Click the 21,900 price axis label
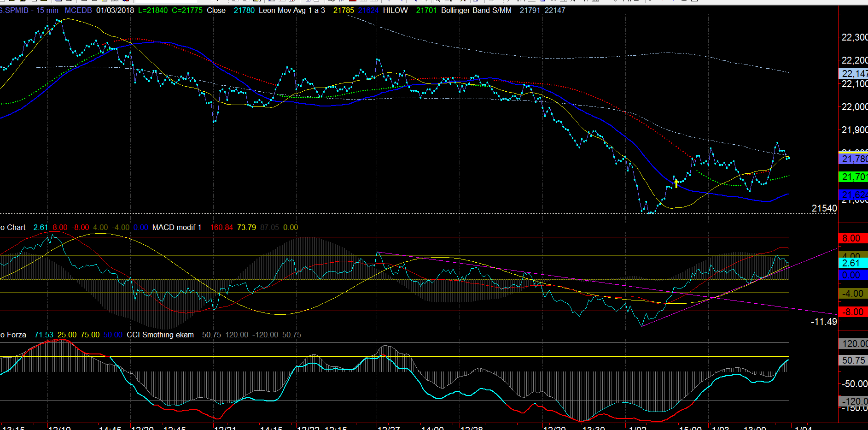The height and width of the screenshot is (430, 868). pos(855,130)
